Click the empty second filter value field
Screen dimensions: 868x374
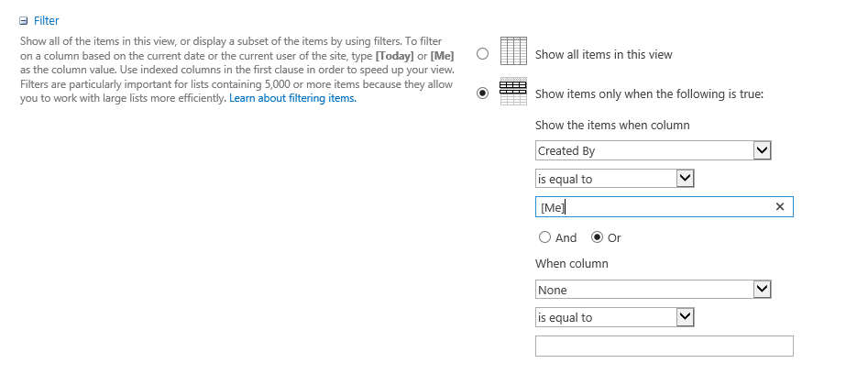665,346
